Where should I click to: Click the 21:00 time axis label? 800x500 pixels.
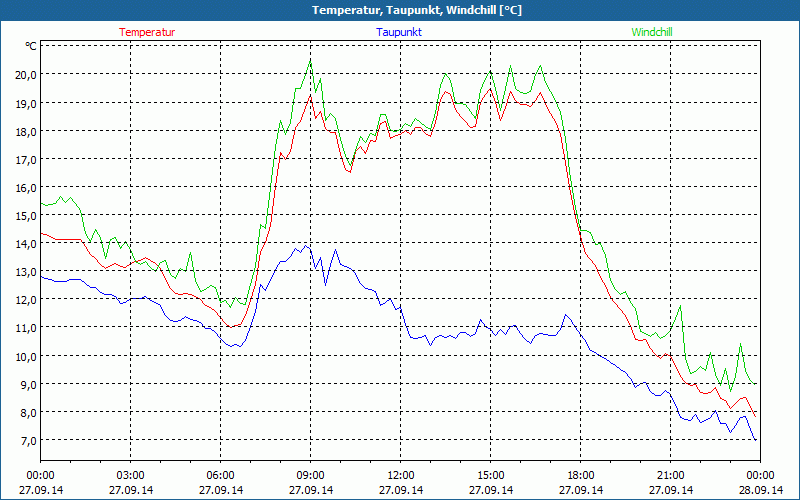tap(670, 475)
